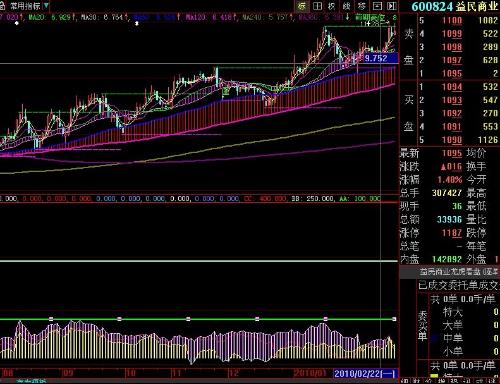Select the sell level 5 price 1100
The height and width of the screenshot is (384, 500).
coord(452,21)
